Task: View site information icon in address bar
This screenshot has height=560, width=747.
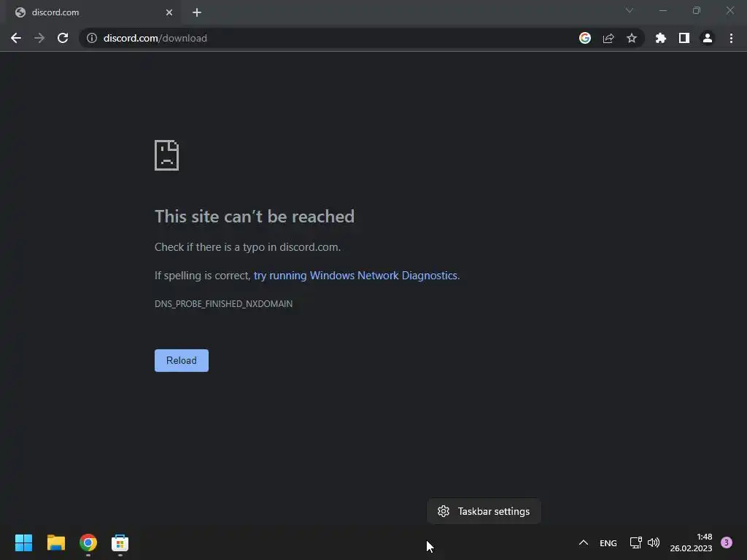Action: click(x=91, y=38)
